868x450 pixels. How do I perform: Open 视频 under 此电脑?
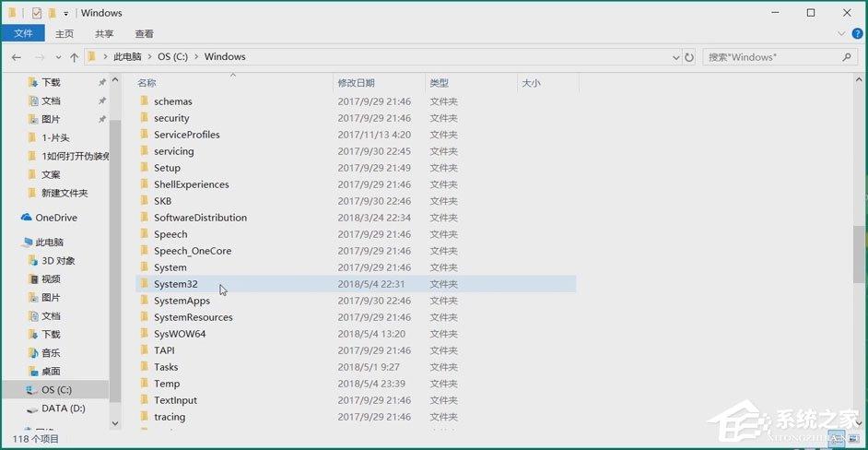[x=51, y=278]
